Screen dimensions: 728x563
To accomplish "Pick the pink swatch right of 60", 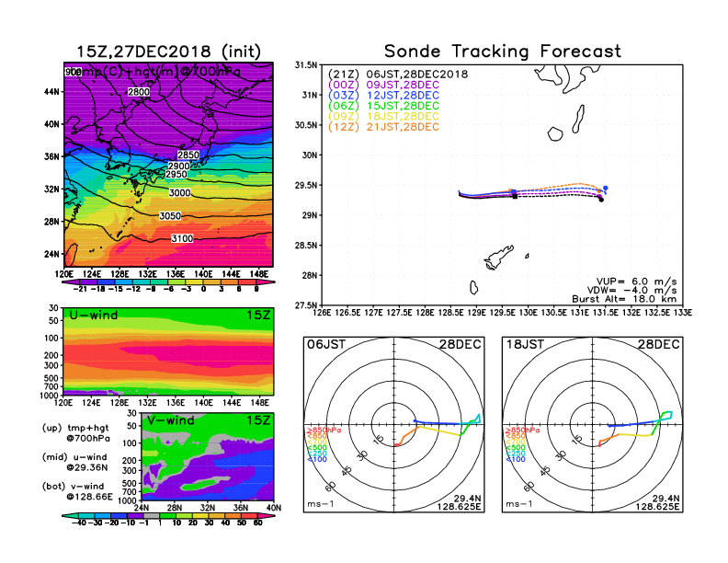I will point(266,516).
